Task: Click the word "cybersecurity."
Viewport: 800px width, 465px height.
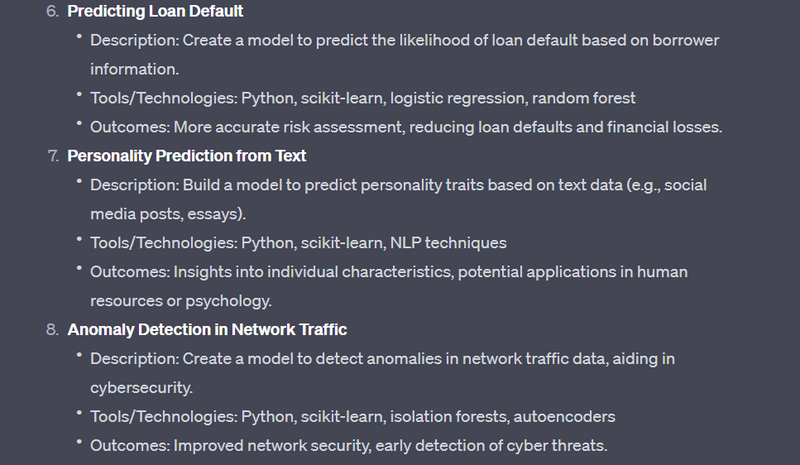Action: pyautogui.click(x=141, y=387)
